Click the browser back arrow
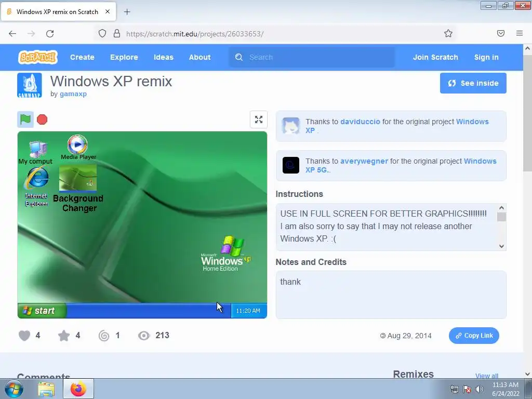This screenshot has width=532, height=399. point(12,33)
